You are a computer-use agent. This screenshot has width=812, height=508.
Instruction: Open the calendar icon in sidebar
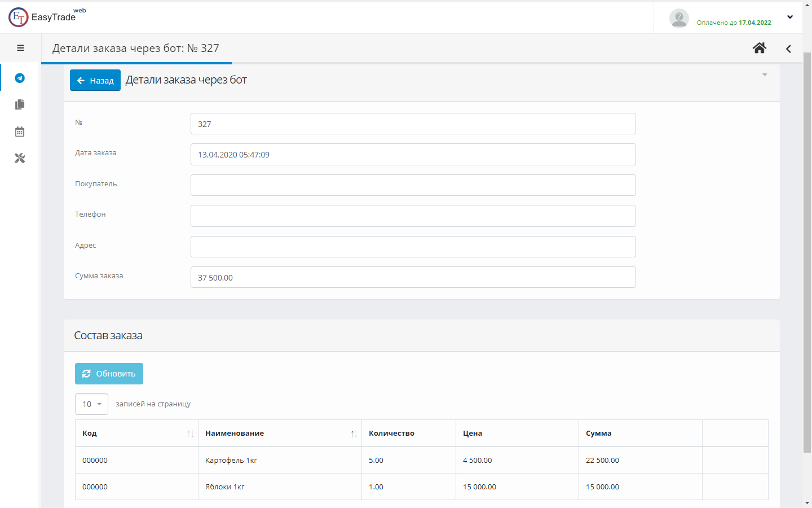click(x=20, y=132)
